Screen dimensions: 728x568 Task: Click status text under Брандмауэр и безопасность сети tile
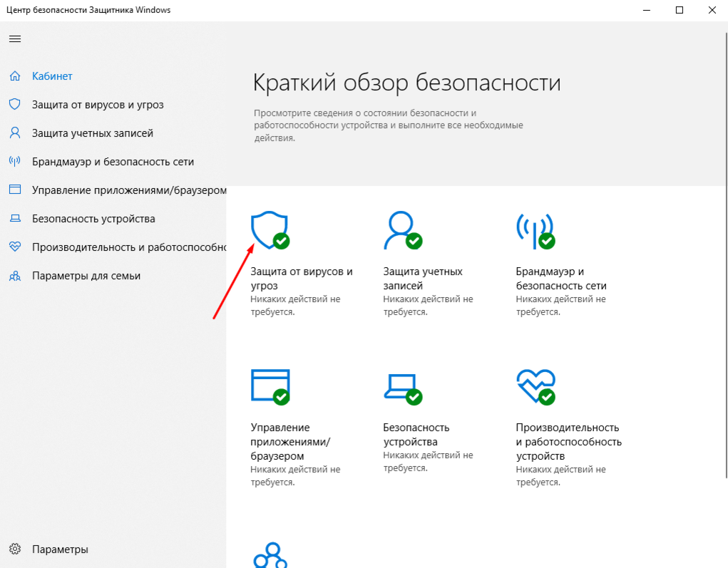pyautogui.click(x=561, y=305)
